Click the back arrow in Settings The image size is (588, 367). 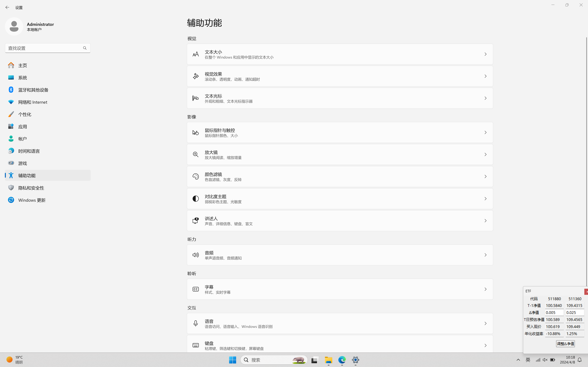[x=7, y=7]
